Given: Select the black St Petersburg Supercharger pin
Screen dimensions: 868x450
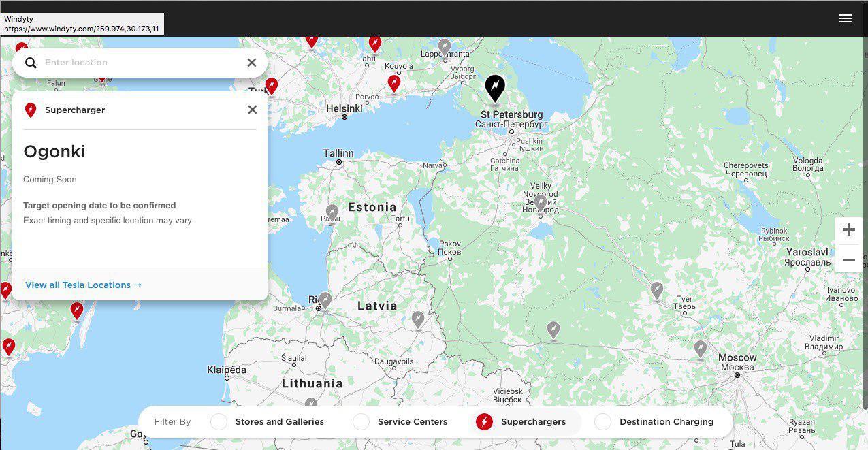Looking at the screenshot, I should tap(495, 89).
